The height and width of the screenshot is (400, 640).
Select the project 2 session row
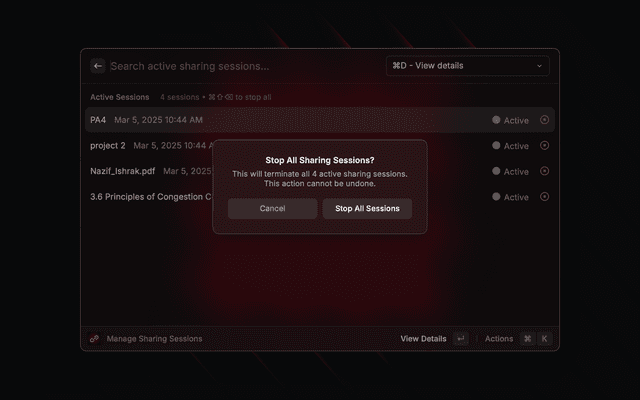pyautogui.click(x=320, y=146)
